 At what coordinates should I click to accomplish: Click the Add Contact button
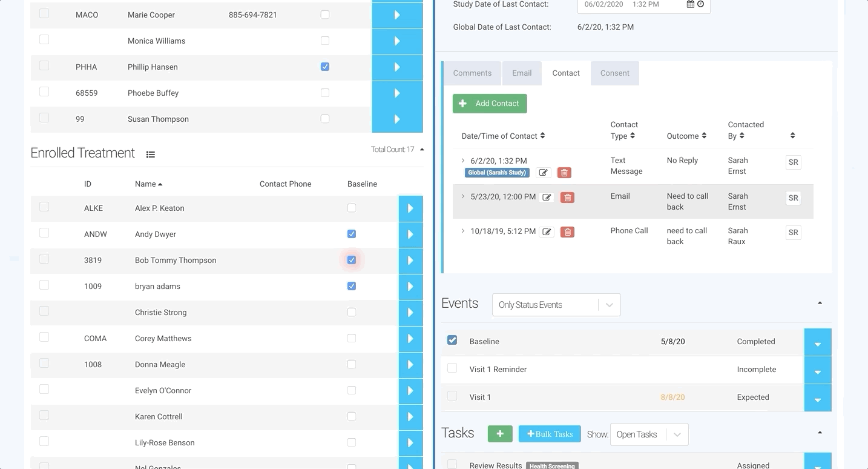pyautogui.click(x=490, y=104)
